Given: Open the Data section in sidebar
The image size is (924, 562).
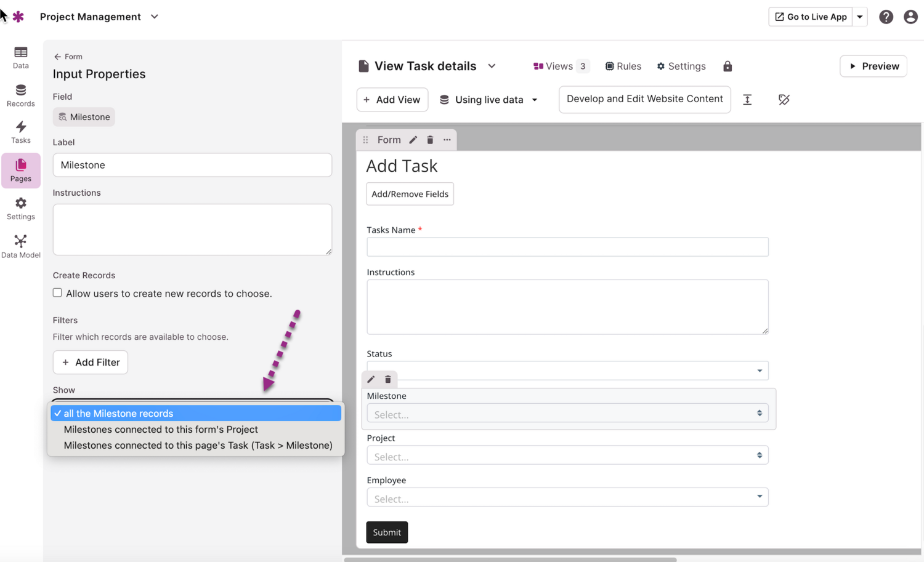Looking at the screenshot, I should coord(20,57).
